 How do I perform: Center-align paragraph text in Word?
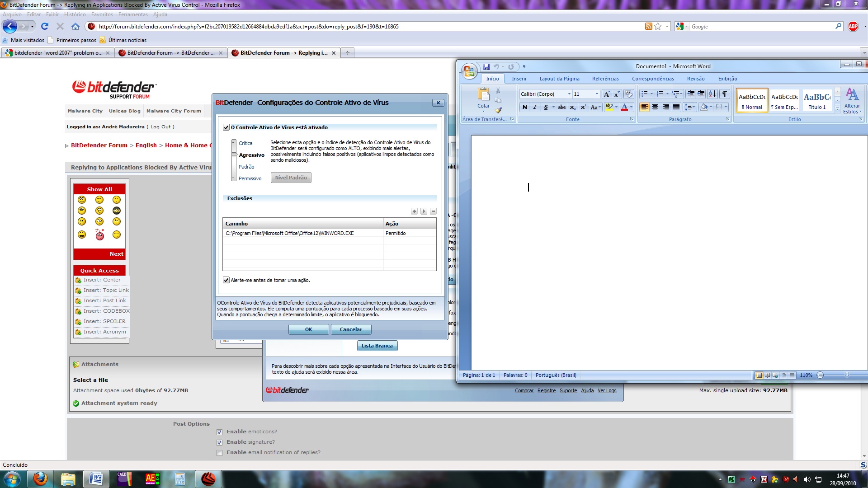[655, 107]
